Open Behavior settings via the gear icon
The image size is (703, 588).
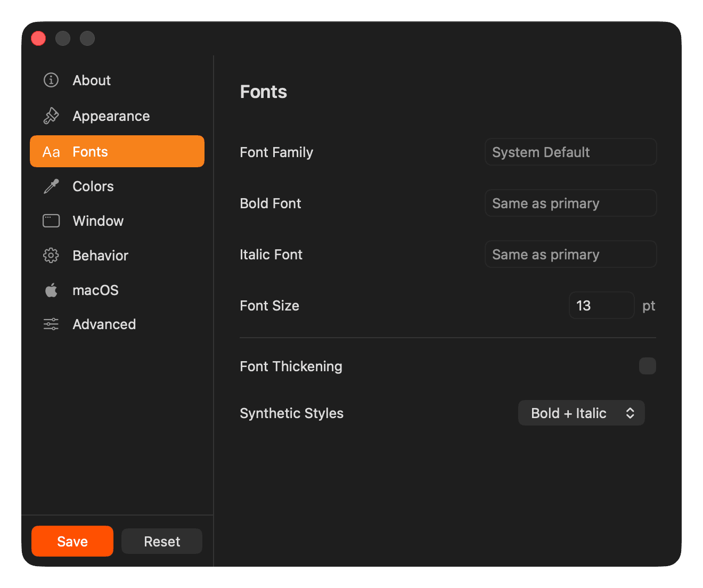click(51, 255)
